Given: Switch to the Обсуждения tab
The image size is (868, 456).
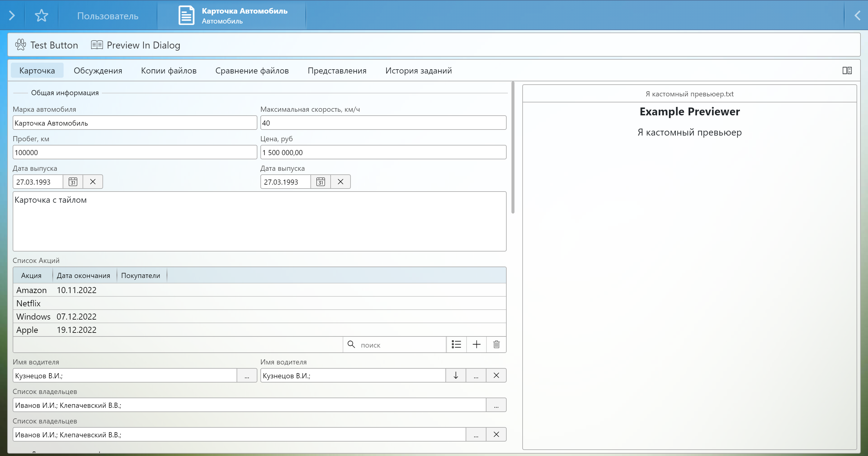Looking at the screenshot, I should (98, 70).
